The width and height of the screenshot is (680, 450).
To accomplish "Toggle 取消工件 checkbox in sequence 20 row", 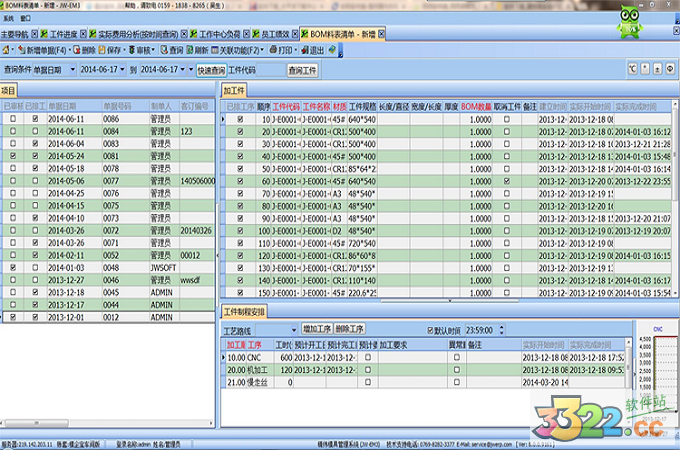I will pos(507,131).
